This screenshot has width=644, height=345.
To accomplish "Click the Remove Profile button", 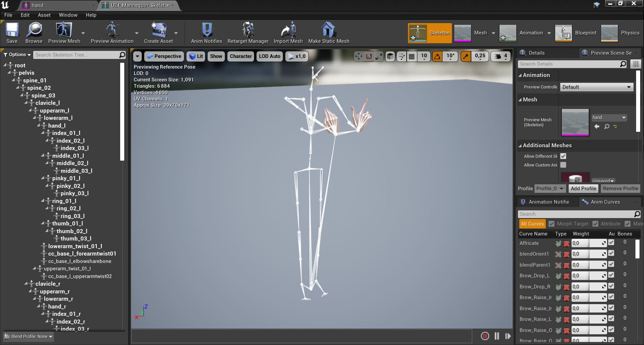I will click(621, 188).
